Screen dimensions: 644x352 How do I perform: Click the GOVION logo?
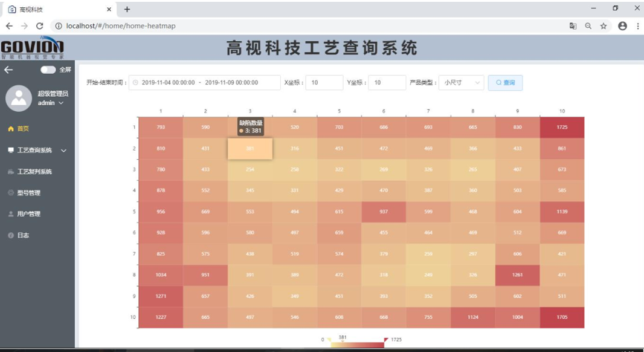click(x=32, y=48)
